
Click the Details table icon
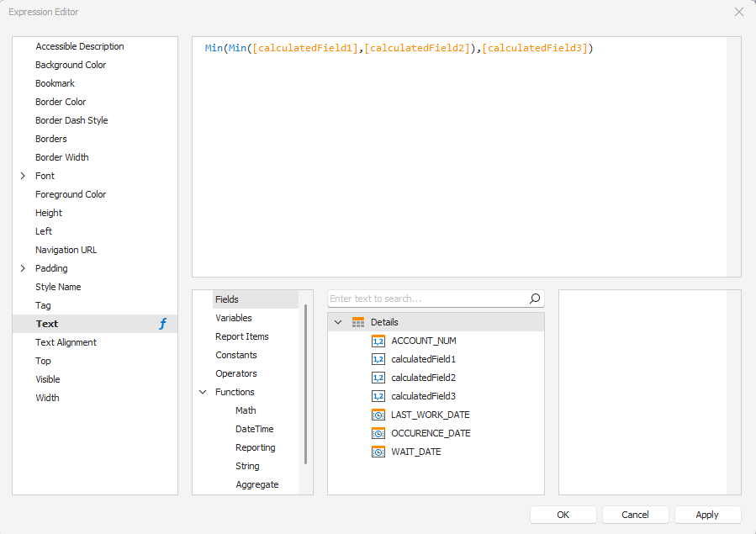pos(358,322)
